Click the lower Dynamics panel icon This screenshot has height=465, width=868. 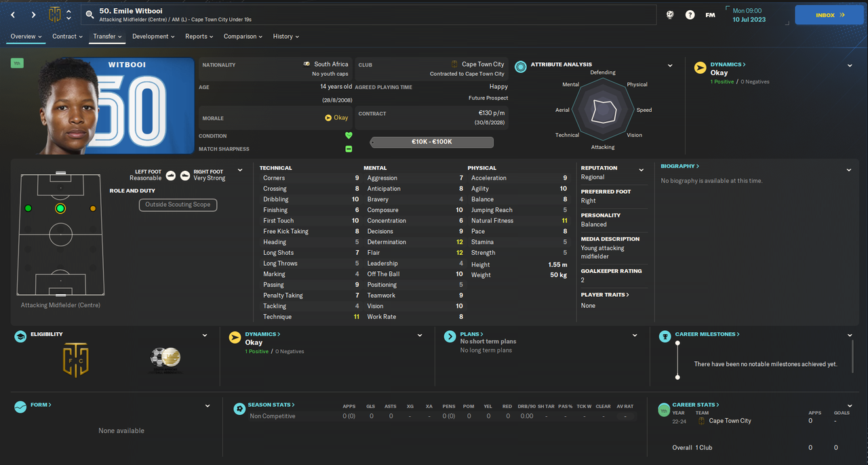tap(235, 338)
